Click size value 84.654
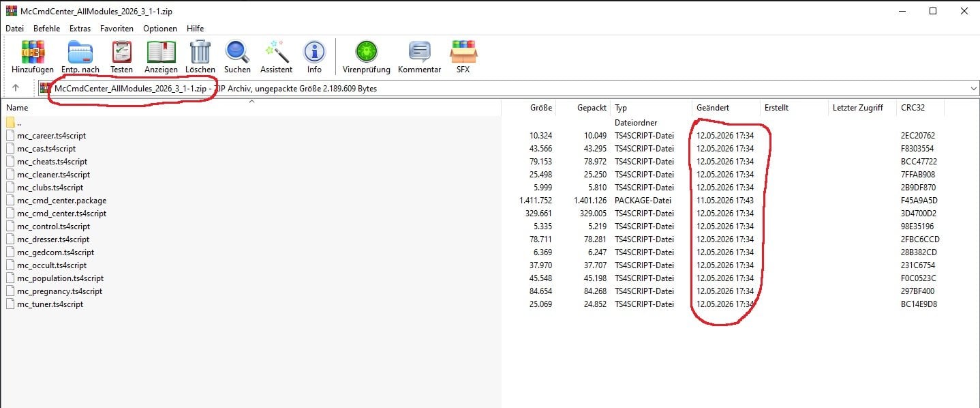This screenshot has width=980, height=408. [x=540, y=291]
